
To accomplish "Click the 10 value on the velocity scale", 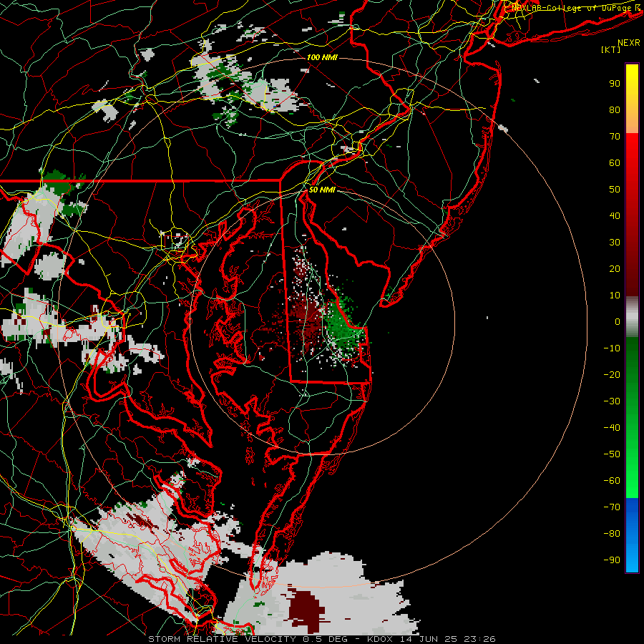I will tap(615, 296).
